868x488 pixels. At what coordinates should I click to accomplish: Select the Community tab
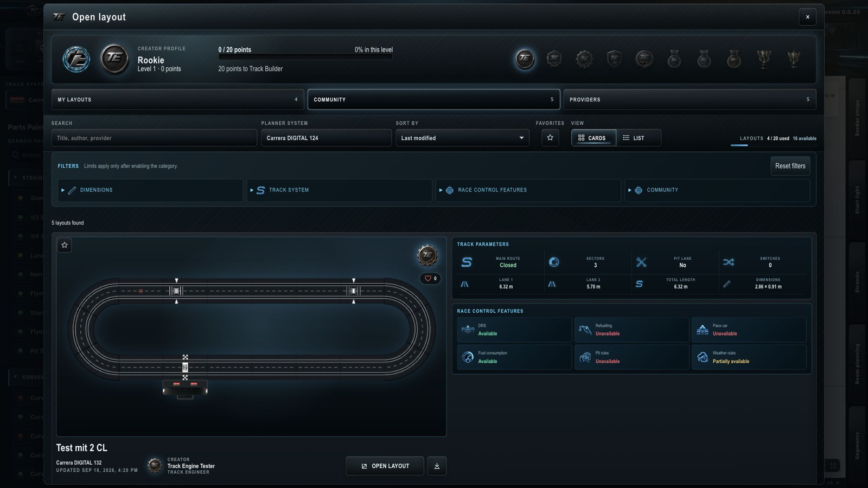433,100
